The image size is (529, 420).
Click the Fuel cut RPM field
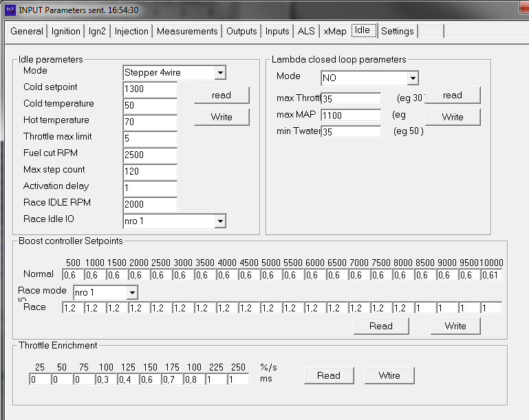[150, 155]
